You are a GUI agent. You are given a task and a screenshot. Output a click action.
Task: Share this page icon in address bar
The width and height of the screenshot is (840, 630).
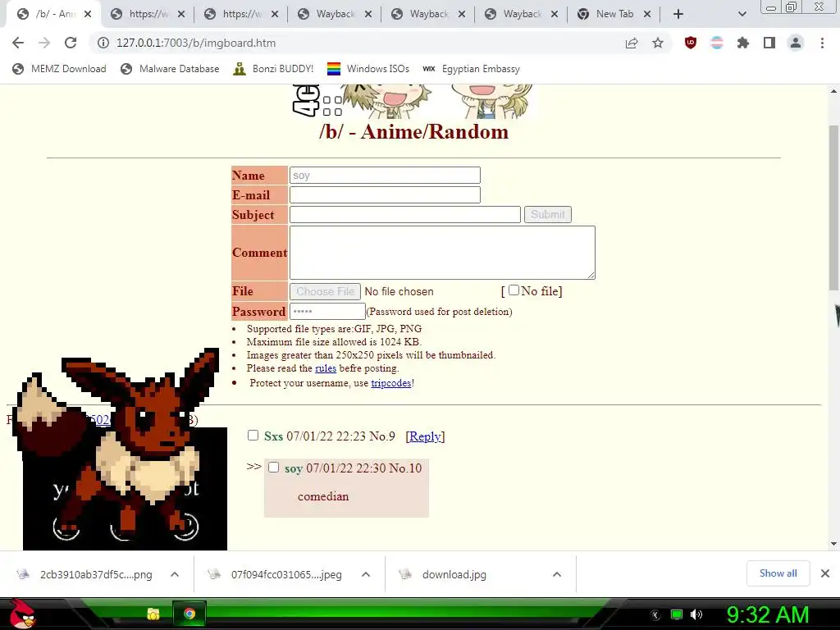point(632,43)
